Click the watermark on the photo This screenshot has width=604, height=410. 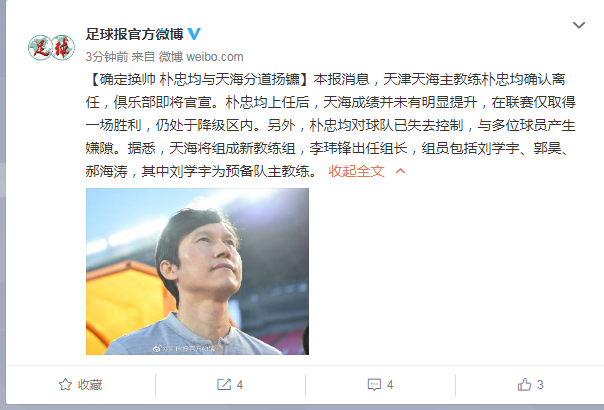[x=186, y=348]
